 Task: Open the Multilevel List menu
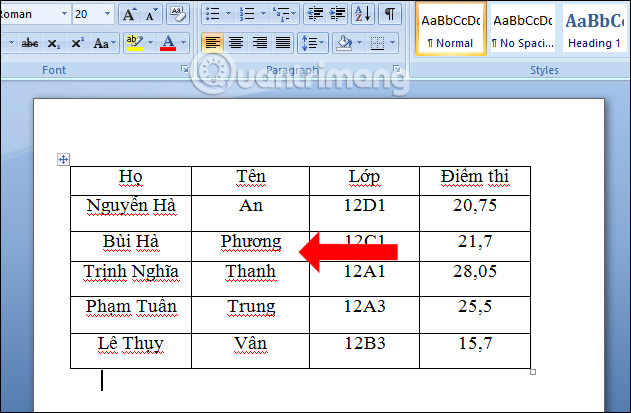pos(284,14)
